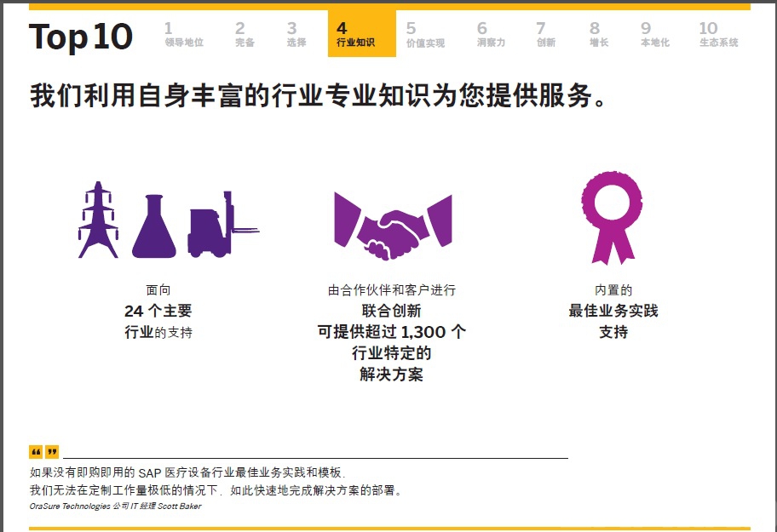Open tab 5 价值实现
777x532 pixels.
pos(425,35)
